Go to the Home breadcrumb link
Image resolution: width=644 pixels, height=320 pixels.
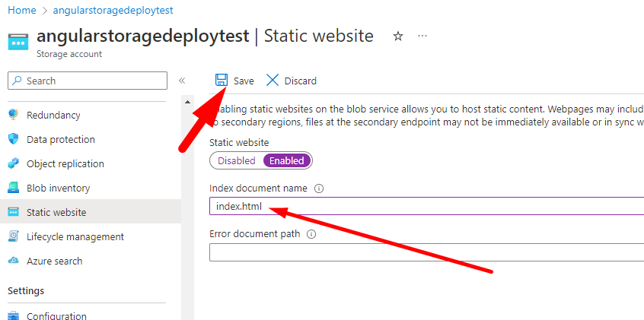coord(21,10)
